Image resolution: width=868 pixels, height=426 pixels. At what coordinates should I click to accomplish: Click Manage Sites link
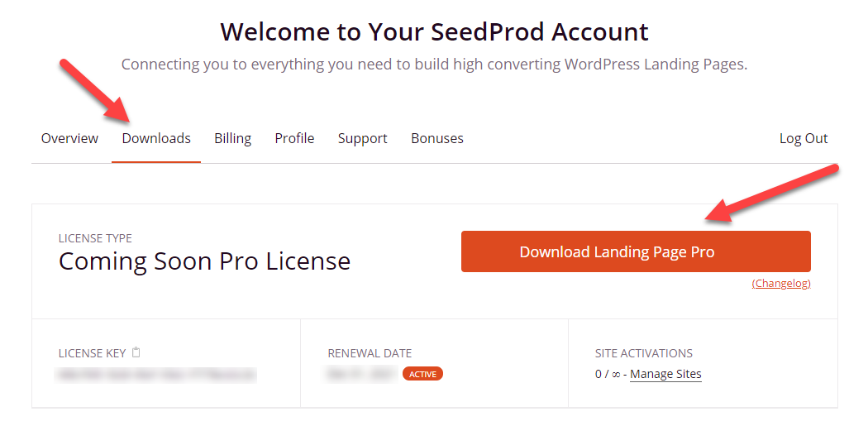tap(665, 374)
